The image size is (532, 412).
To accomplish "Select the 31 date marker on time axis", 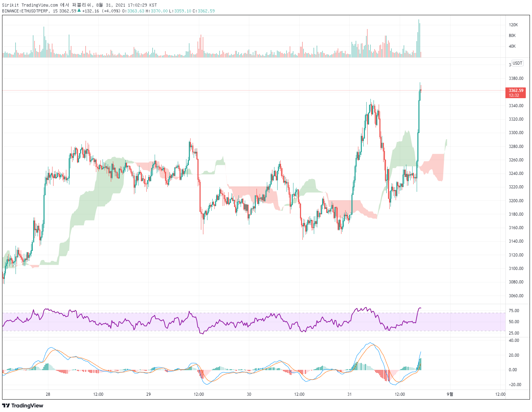I will click(x=349, y=394).
